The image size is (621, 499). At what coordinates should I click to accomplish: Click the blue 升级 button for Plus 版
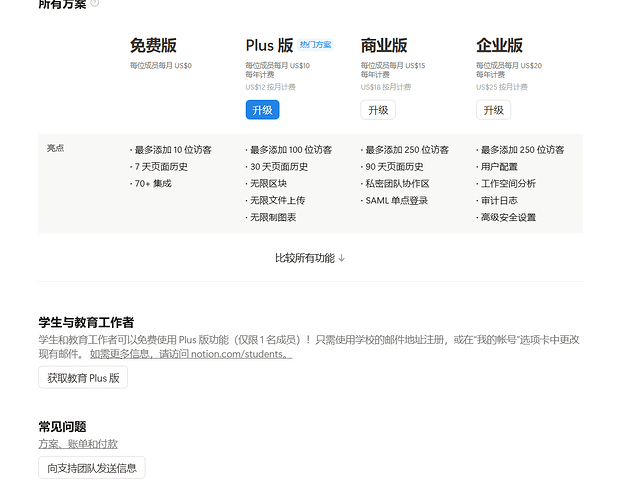point(262,110)
